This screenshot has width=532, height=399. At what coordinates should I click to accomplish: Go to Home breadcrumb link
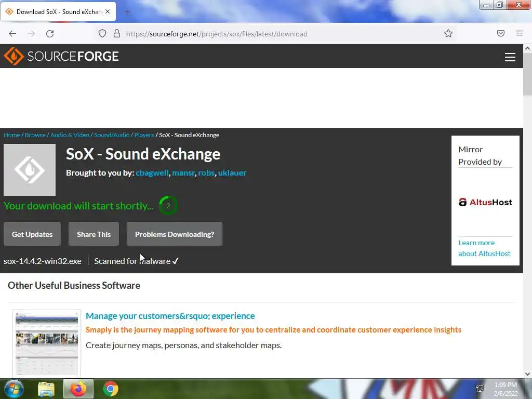click(x=12, y=135)
